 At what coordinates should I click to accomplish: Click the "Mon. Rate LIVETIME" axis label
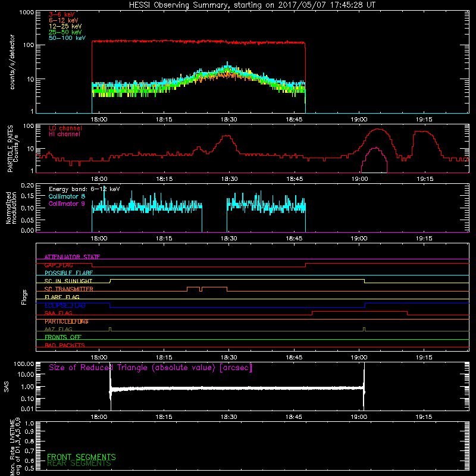12,447
